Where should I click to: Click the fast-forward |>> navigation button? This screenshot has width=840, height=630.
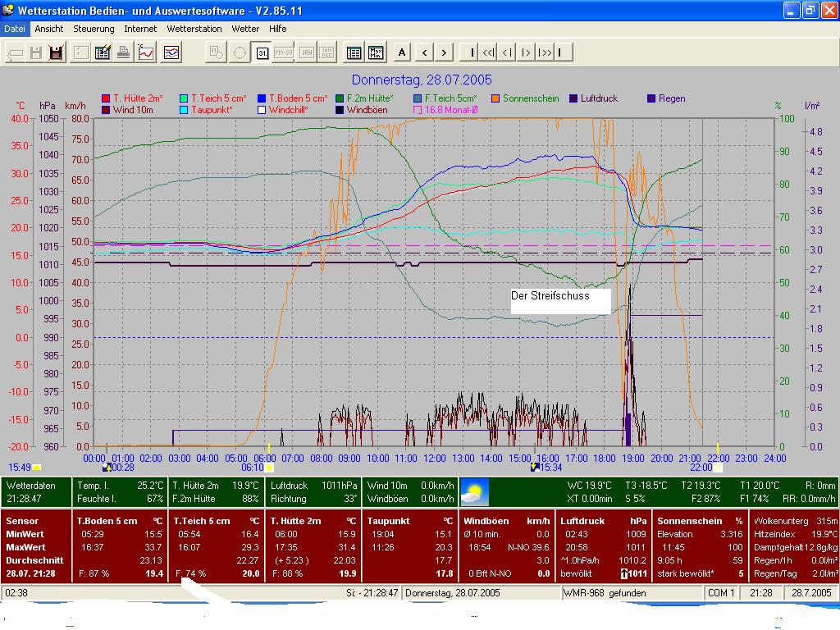coord(545,53)
